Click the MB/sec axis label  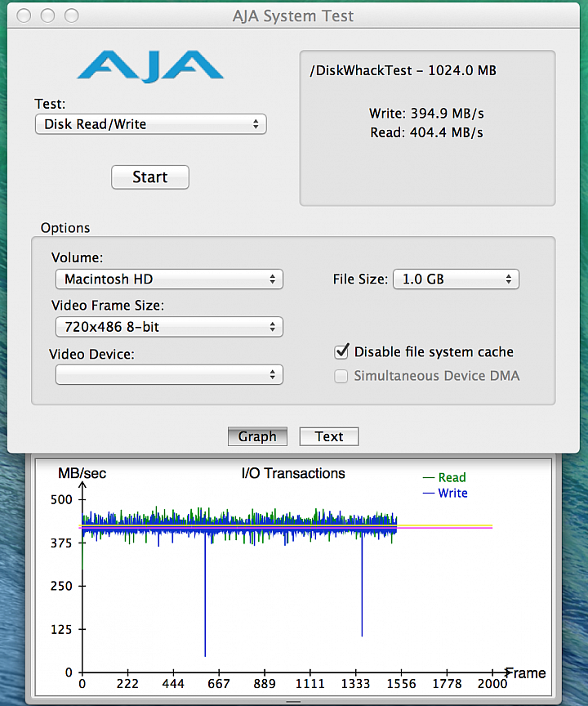pyautogui.click(x=82, y=473)
